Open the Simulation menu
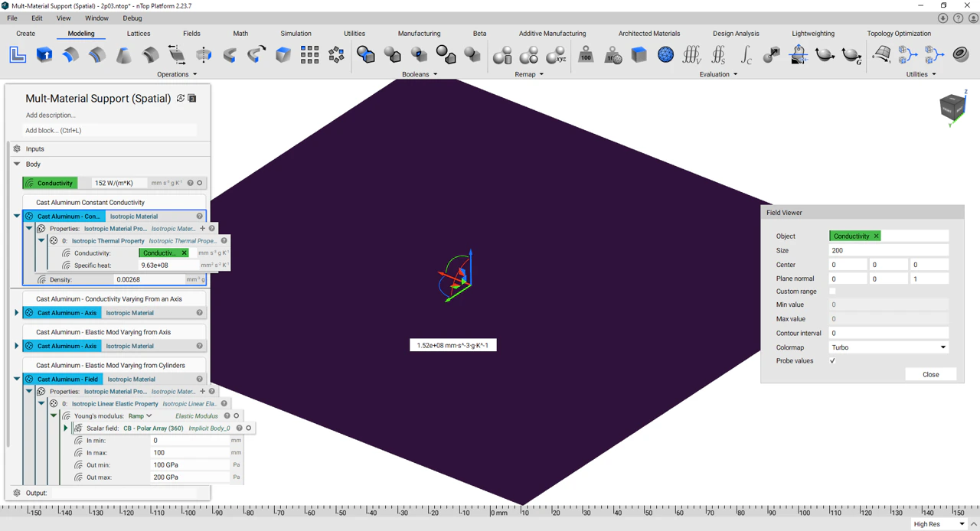The height and width of the screenshot is (531, 980). (x=296, y=33)
